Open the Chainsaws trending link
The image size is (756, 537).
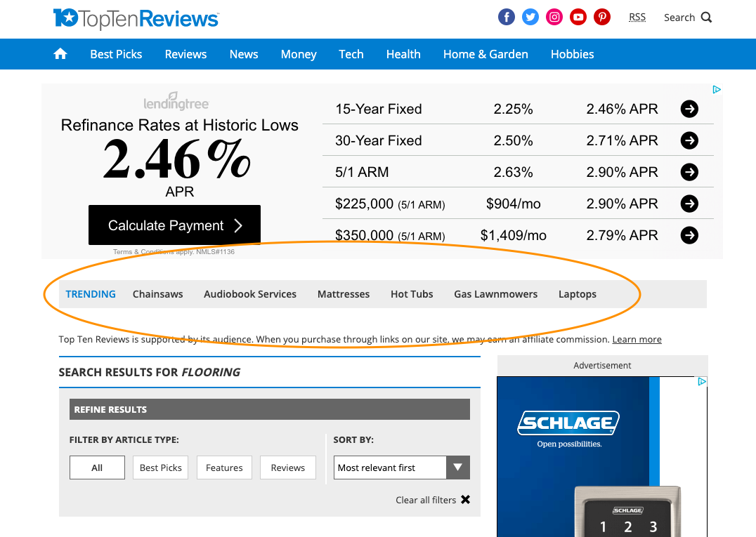tap(158, 294)
